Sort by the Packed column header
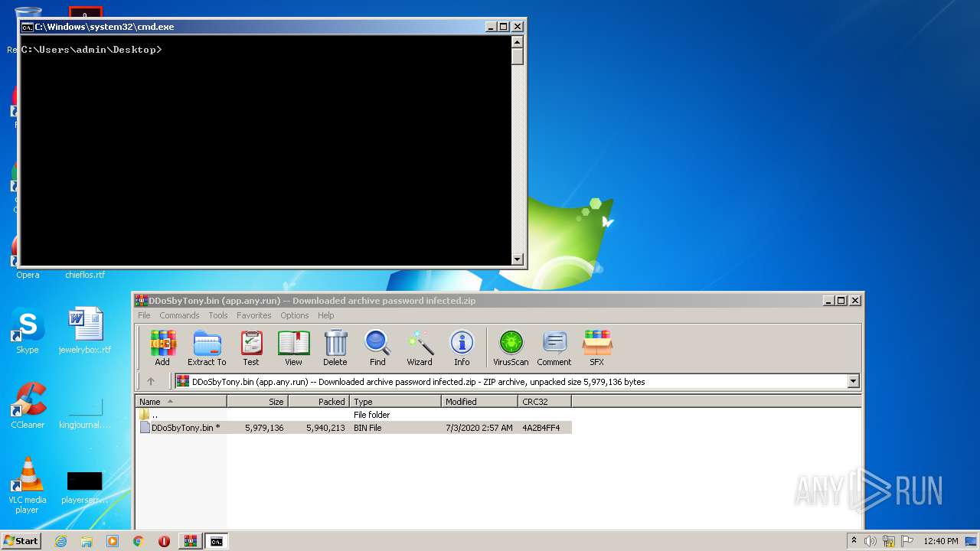Screen dimensions: 980x551 (318, 401)
